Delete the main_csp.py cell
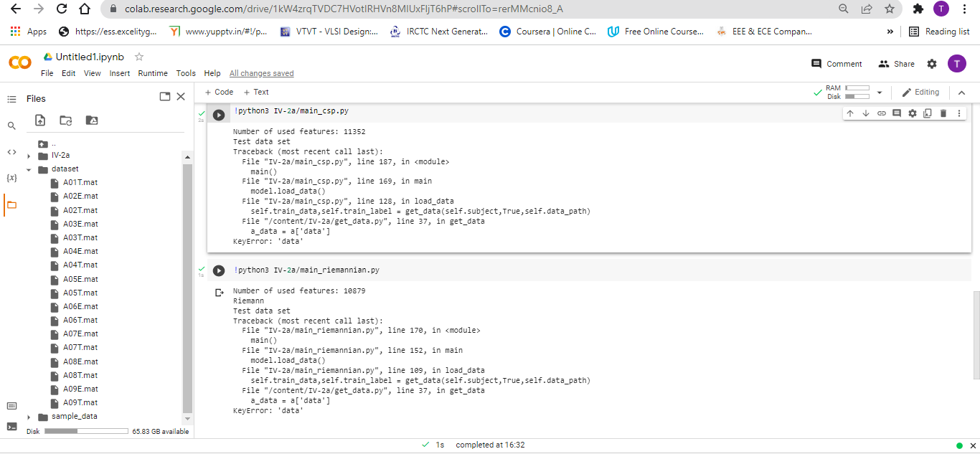This screenshot has height=454, width=980. (943, 113)
